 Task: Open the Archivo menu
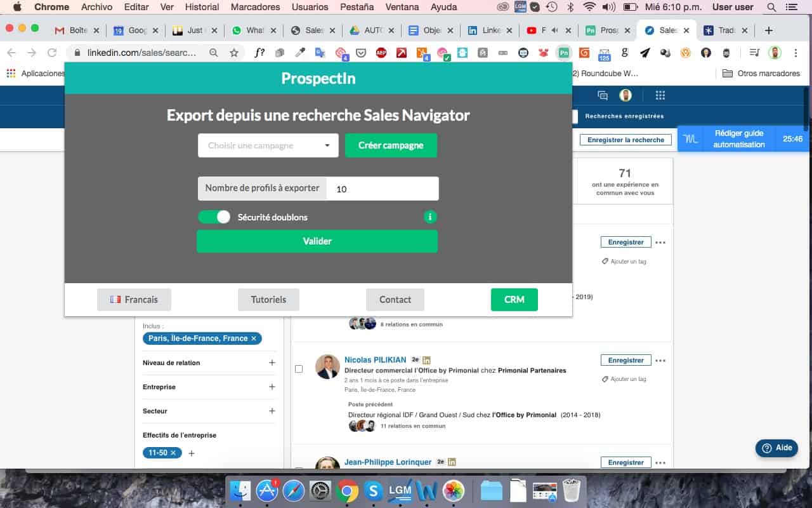click(x=97, y=7)
